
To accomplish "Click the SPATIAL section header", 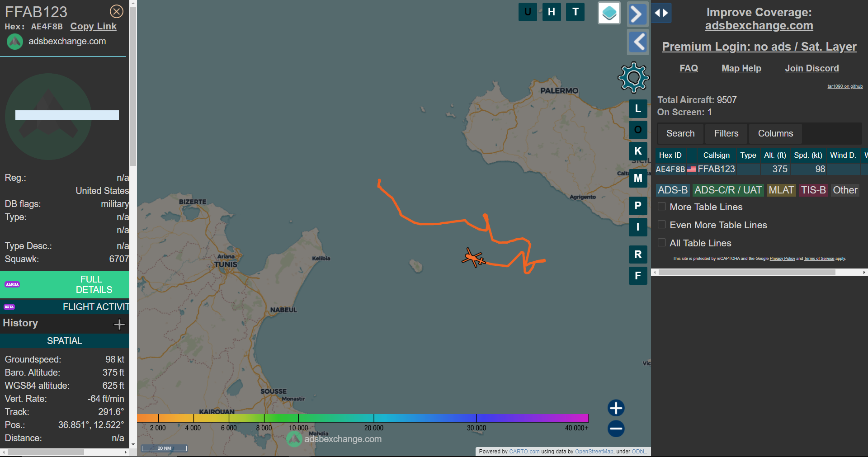I will 65,341.
